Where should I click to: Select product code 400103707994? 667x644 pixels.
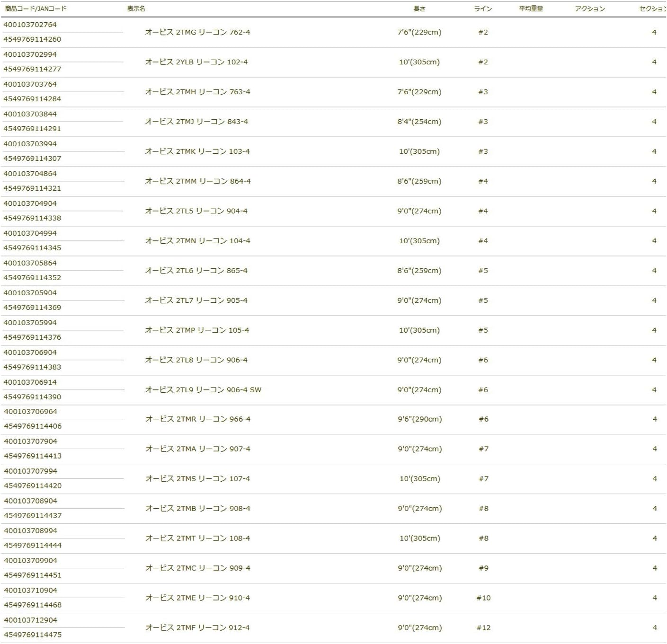[30, 471]
